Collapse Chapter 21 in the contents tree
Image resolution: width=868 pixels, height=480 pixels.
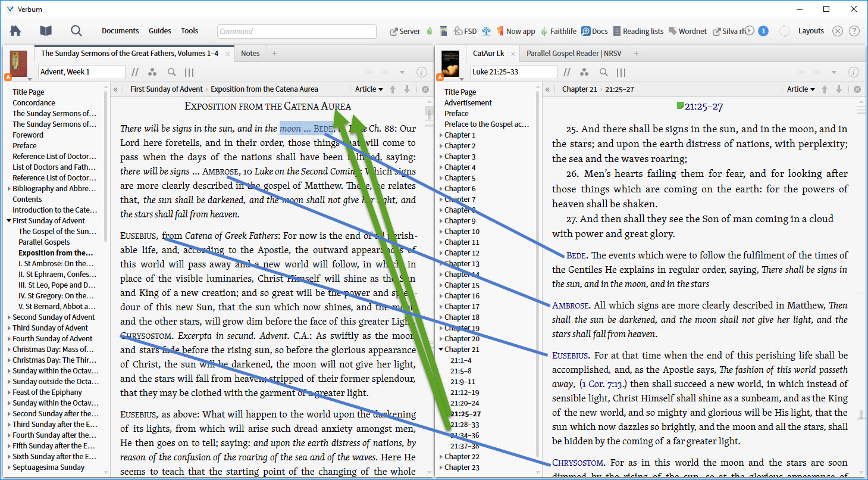click(441, 350)
